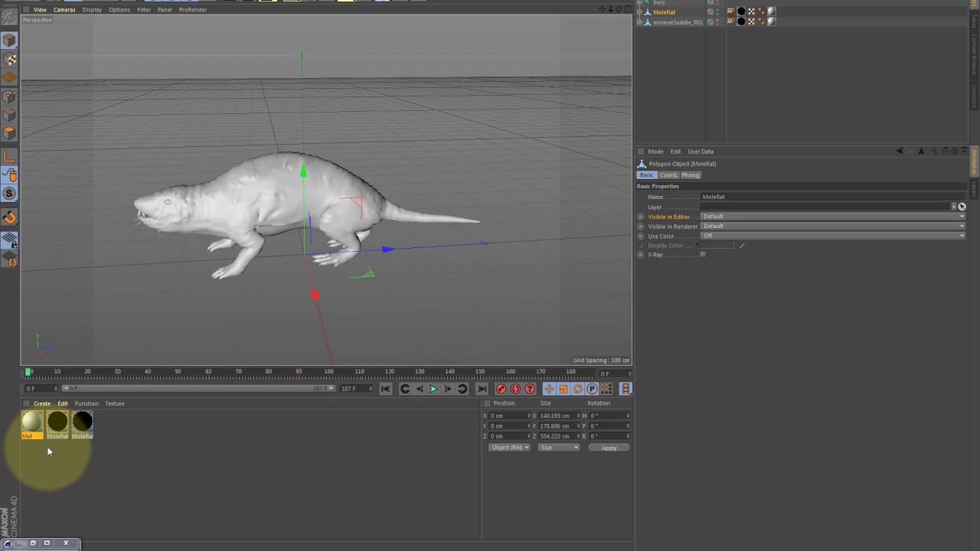Screen dimensions: 980x551
Task: Click the red key Record Active Objects icon
Action: tap(501, 389)
